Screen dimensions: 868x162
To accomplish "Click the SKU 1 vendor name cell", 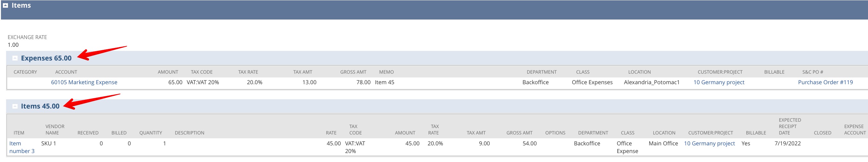I will coord(49,143).
